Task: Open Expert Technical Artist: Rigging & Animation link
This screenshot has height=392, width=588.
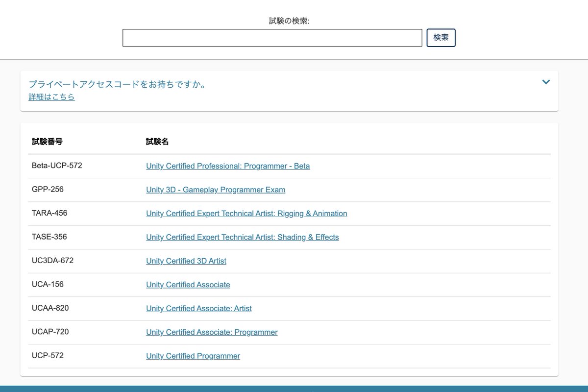Action: (x=246, y=214)
